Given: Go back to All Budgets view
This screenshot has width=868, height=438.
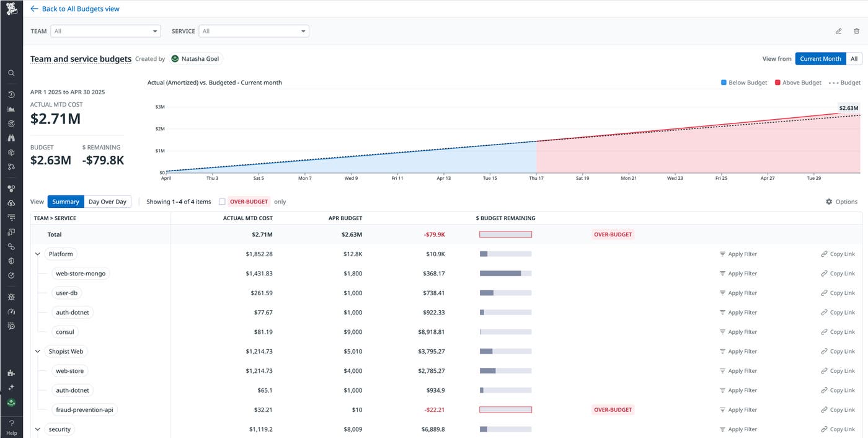Looking at the screenshot, I should pyautogui.click(x=75, y=9).
